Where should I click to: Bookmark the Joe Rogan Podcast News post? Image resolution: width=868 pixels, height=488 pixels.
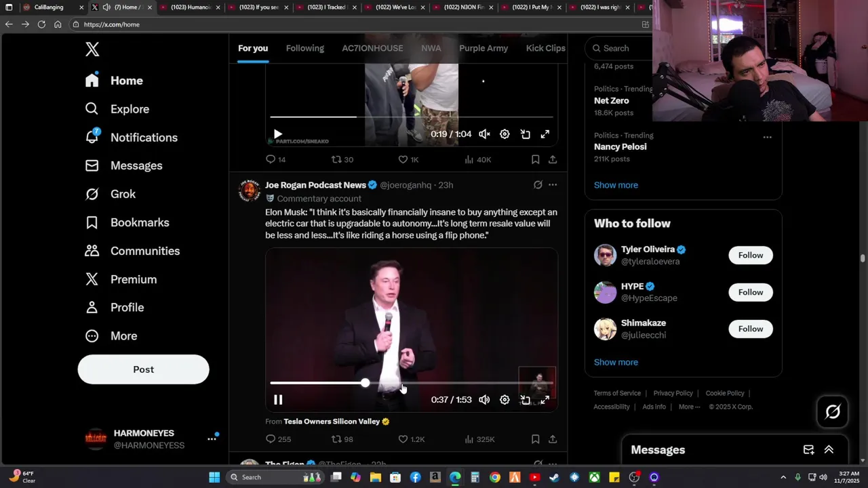pyautogui.click(x=535, y=439)
